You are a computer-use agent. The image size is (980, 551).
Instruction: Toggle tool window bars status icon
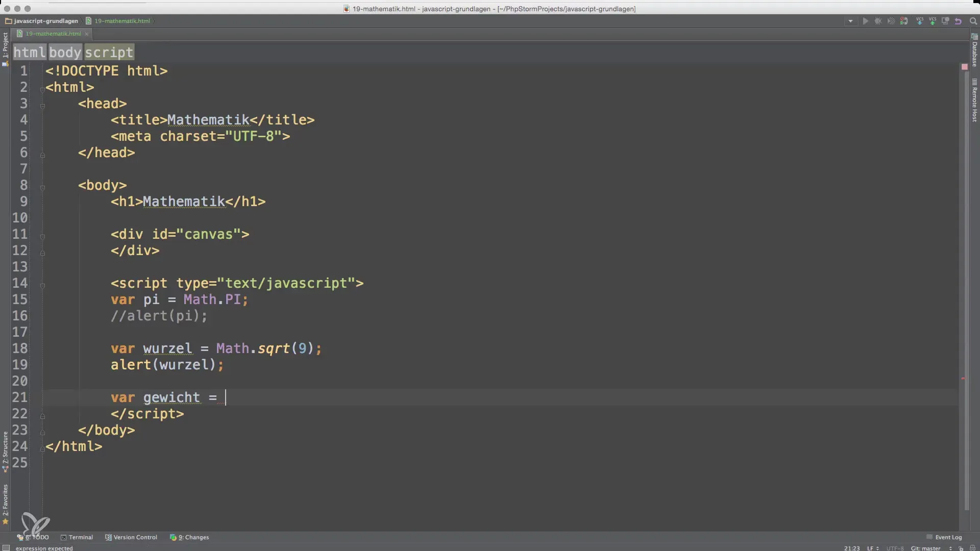pyautogui.click(x=6, y=548)
